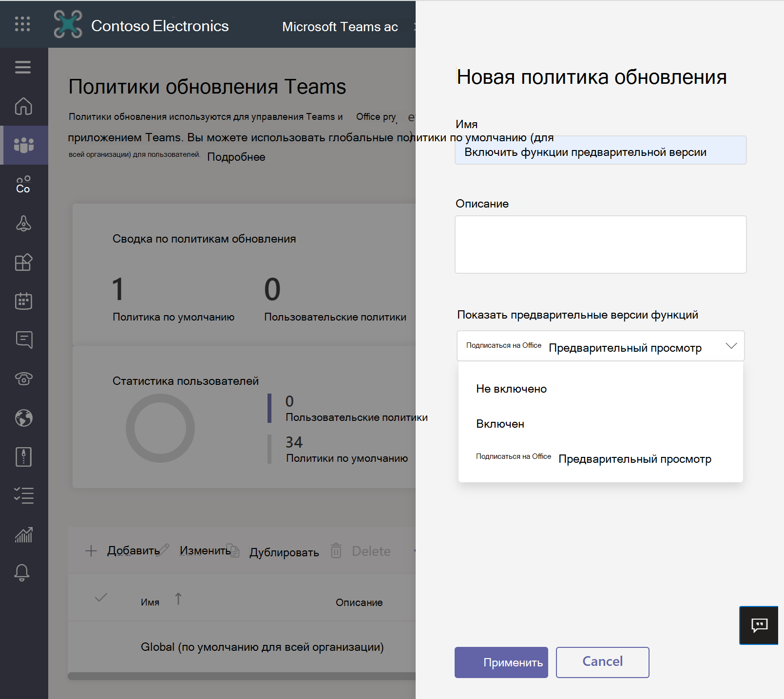Select the Global (по умолчанию для всей организации) row

242,647
